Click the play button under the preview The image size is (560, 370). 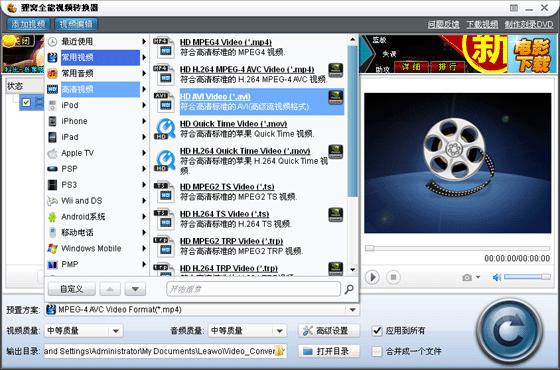pos(372,277)
